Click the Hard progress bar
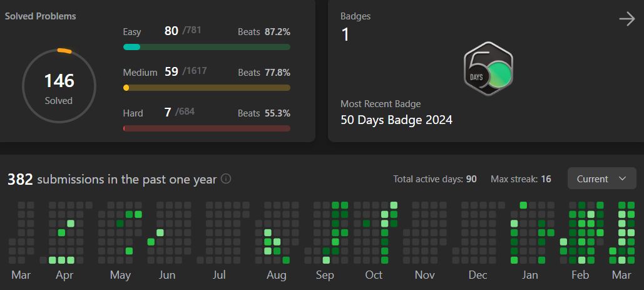The height and width of the screenshot is (290, 644). [x=207, y=128]
